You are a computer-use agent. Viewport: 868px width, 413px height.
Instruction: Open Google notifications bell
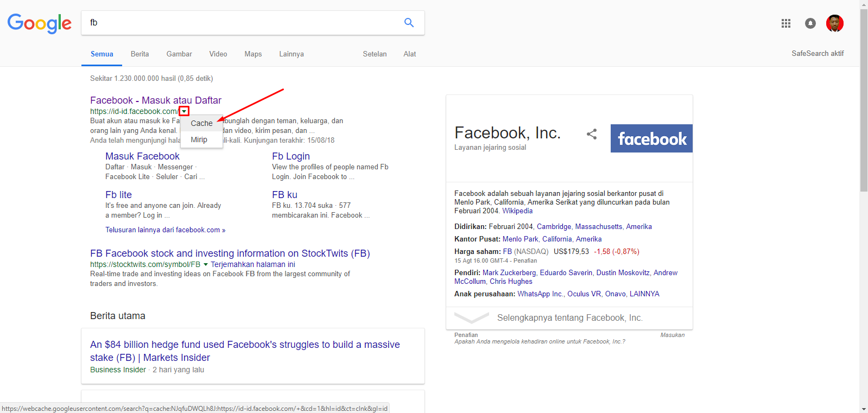pos(810,23)
